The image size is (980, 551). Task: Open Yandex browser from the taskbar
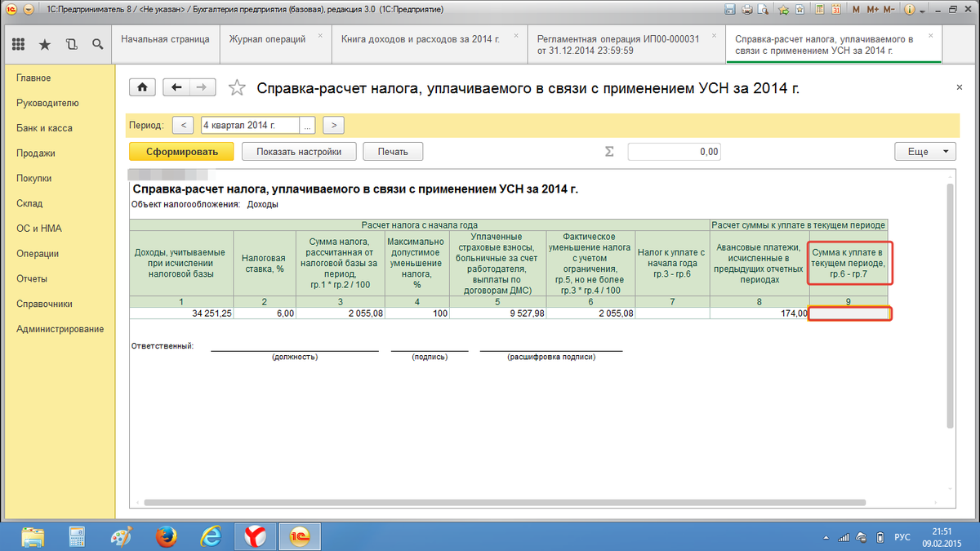click(x=256, y=536)
